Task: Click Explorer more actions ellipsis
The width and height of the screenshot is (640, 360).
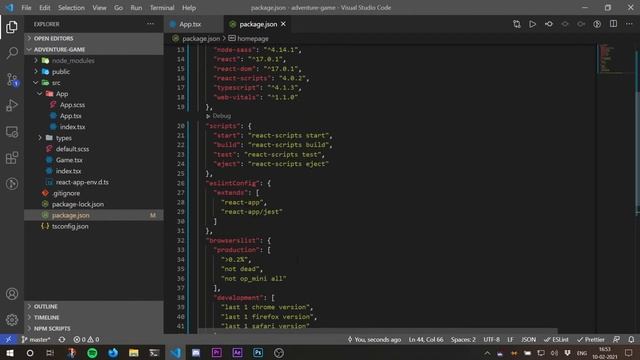Action: (x=151, y=24)
